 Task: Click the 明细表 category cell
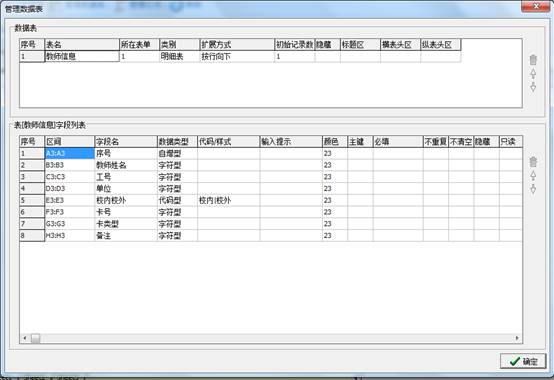(x=179, y=56)
